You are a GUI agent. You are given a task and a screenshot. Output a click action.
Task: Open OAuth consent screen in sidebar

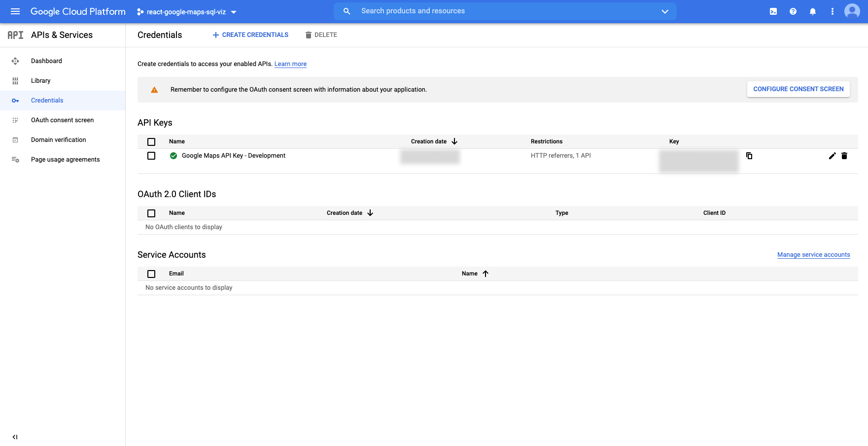(62, 120)
